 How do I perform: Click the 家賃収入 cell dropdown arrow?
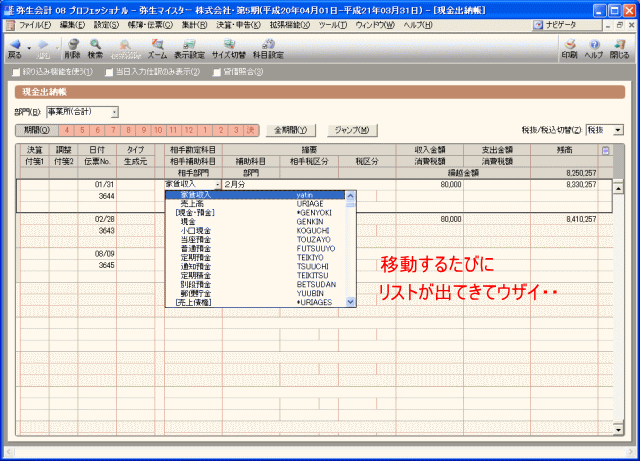218,185
